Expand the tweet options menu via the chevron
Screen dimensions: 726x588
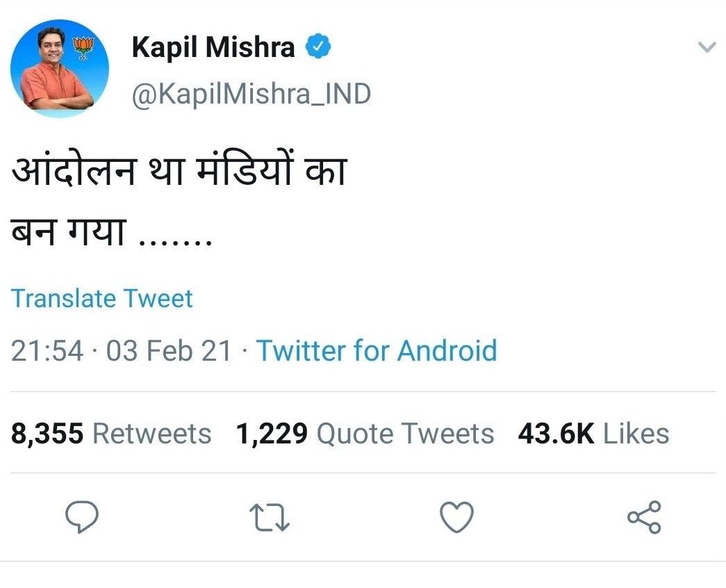pyautogui.click(x=707, y=47)
